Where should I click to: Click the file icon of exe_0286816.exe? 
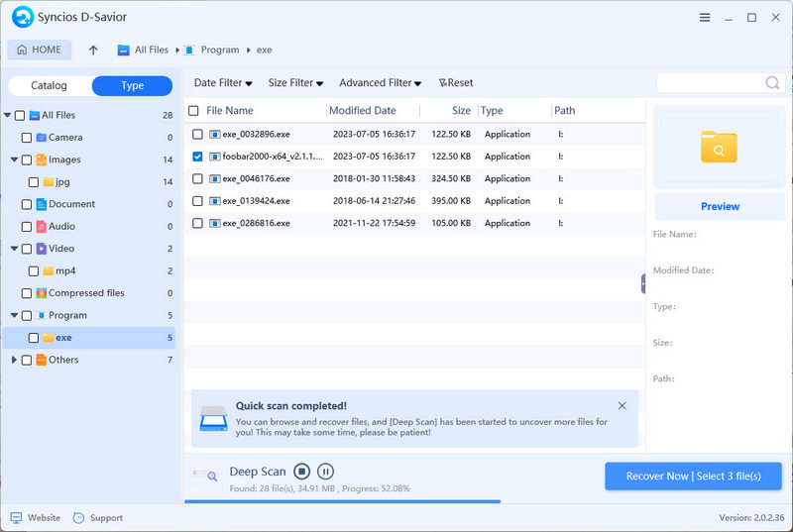pyautogui.click(x=215, y=223)
